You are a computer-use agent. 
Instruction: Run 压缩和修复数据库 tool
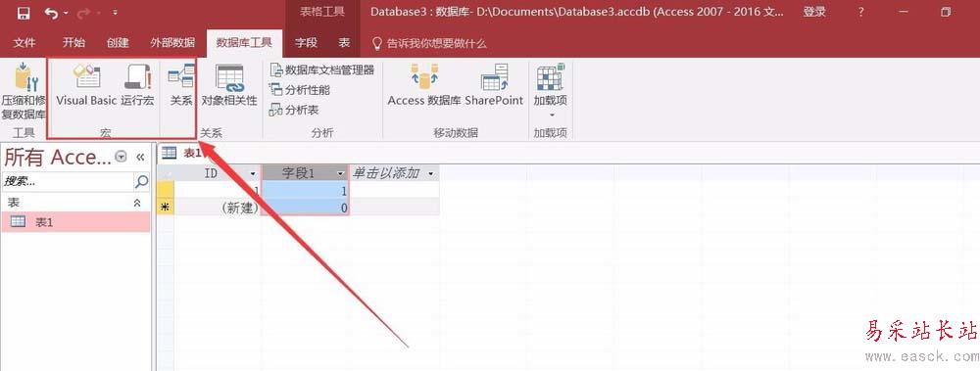(x=24, y=91)
